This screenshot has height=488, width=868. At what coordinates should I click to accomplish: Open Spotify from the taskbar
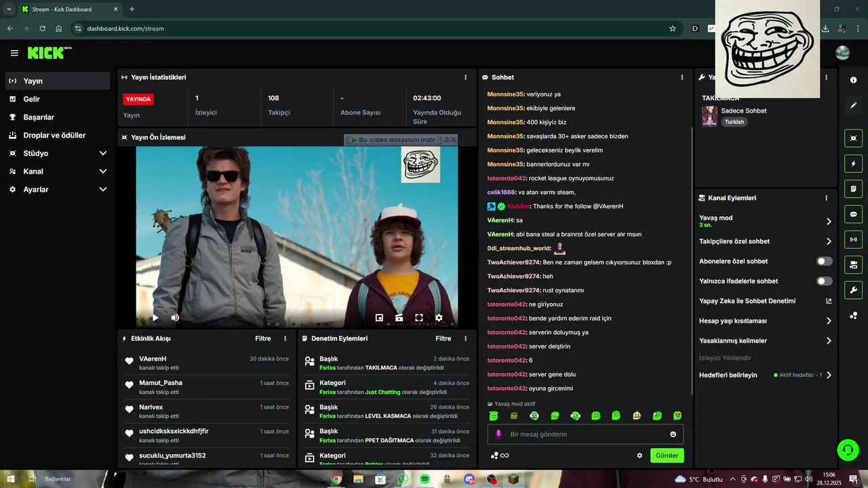tap(425, 479)
